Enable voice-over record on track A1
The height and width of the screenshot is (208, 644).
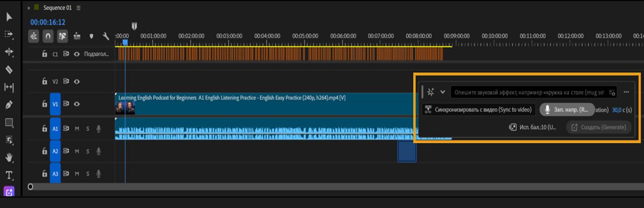(x=98, y=129)
